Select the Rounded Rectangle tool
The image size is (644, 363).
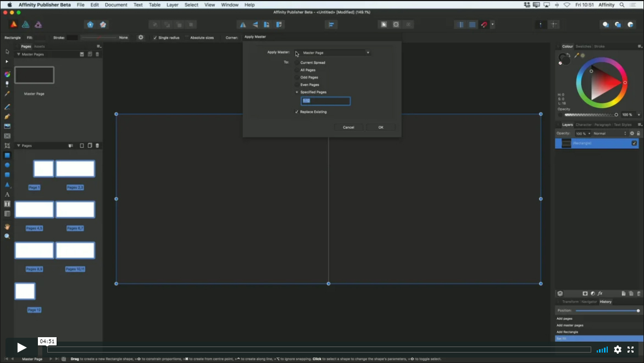(7, 175)
